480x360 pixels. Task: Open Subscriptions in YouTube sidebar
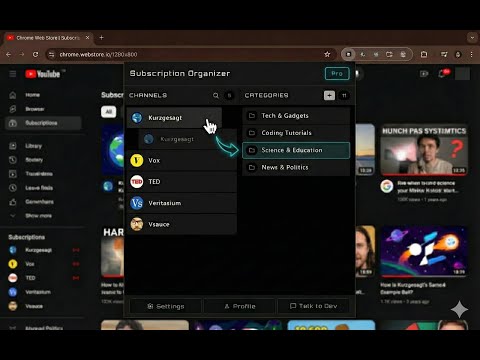point(43,123)
